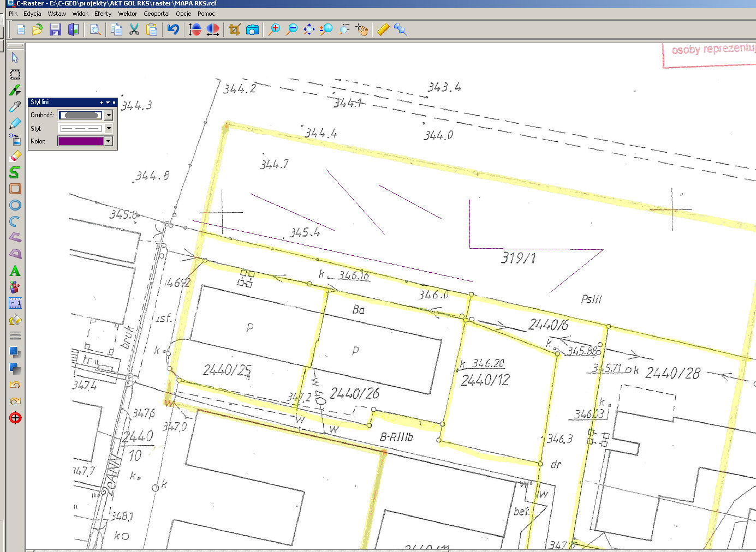Click the orange undo arrow in left toolbar
This screenshot has height=552, width=756.
[x=15, y=385]
